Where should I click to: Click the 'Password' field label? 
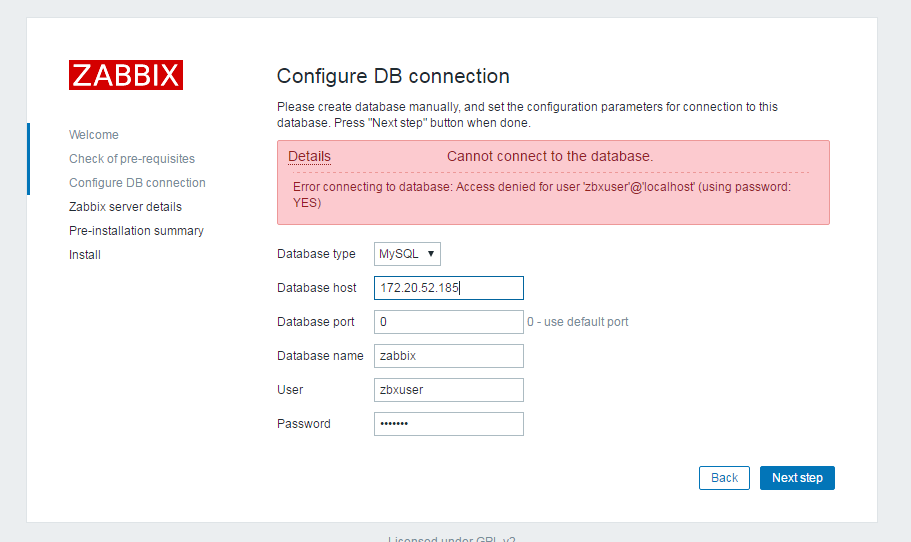[304, 424]
